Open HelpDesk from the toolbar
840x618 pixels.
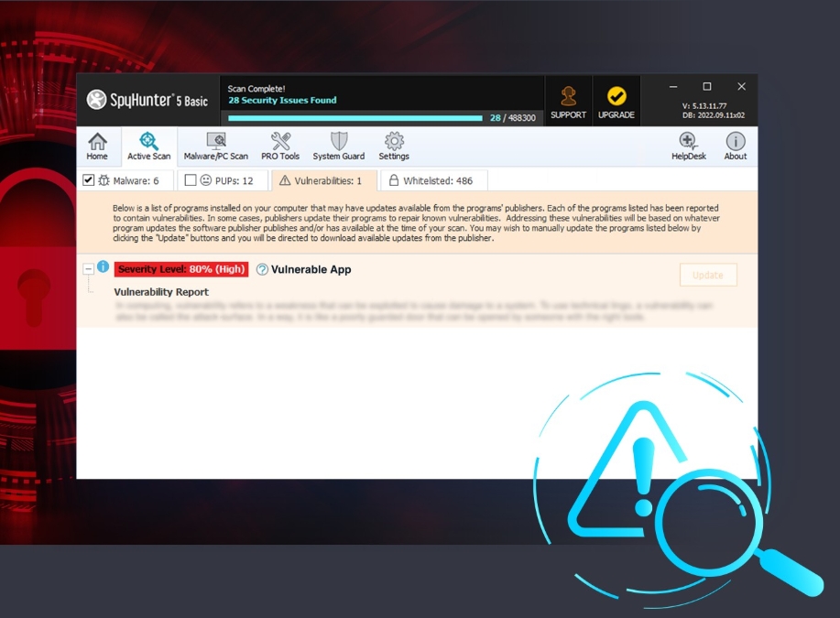click(689, 146)
